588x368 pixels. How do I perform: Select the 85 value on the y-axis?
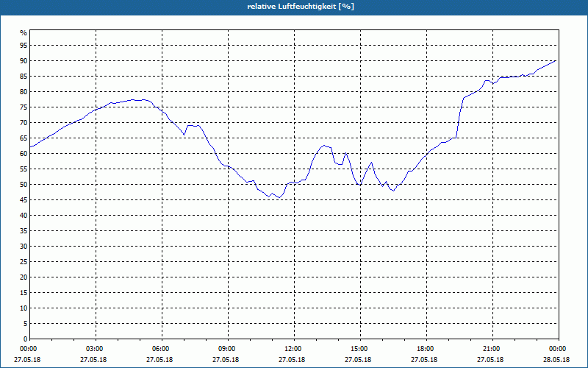point(24,77)
